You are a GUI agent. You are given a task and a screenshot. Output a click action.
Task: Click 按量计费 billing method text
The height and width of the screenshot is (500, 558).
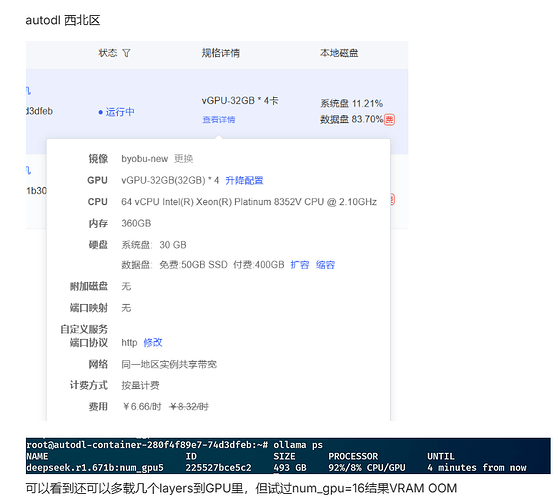coord(140,385)
